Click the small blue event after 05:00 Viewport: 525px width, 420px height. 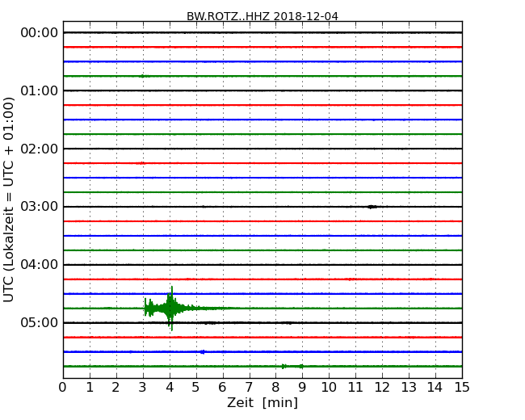pos(203,351)
